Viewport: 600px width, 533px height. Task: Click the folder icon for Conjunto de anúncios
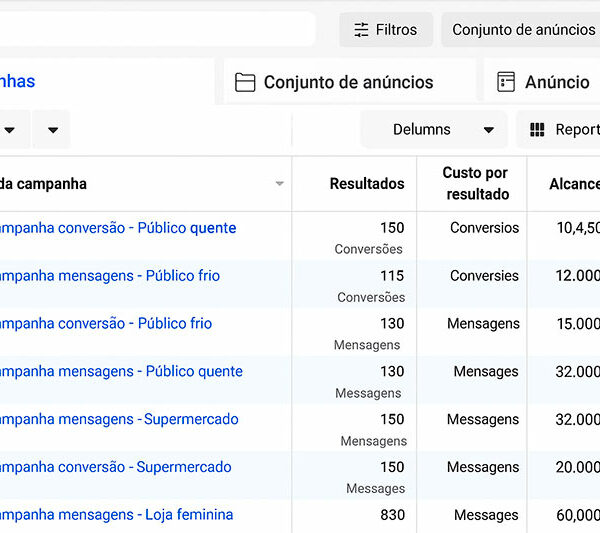pos(245,82)
